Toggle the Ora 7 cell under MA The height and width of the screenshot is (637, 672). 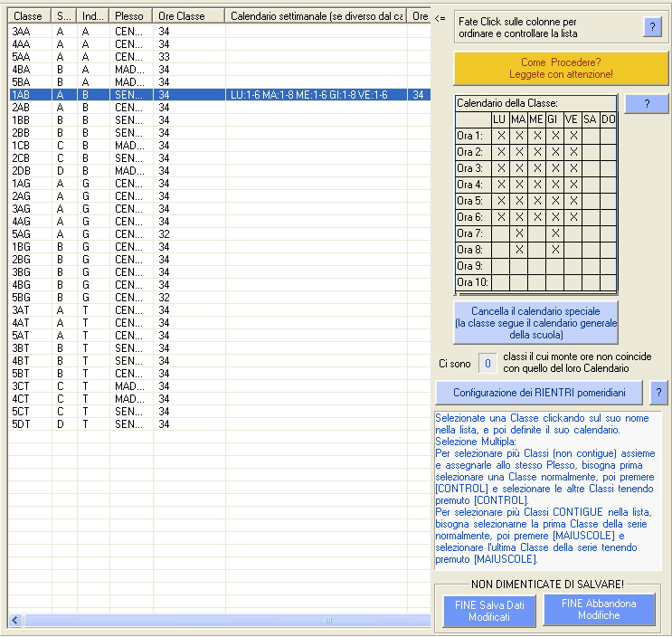click(518, 233)
